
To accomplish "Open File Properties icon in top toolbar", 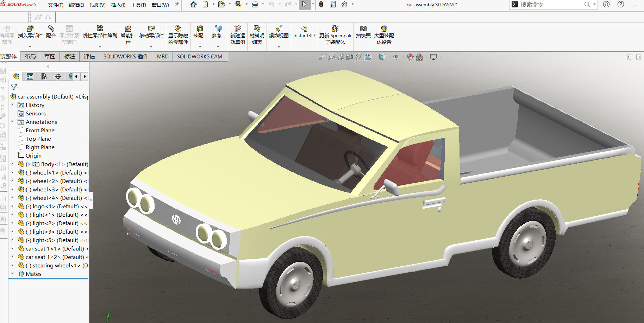I will click(333, 5).
